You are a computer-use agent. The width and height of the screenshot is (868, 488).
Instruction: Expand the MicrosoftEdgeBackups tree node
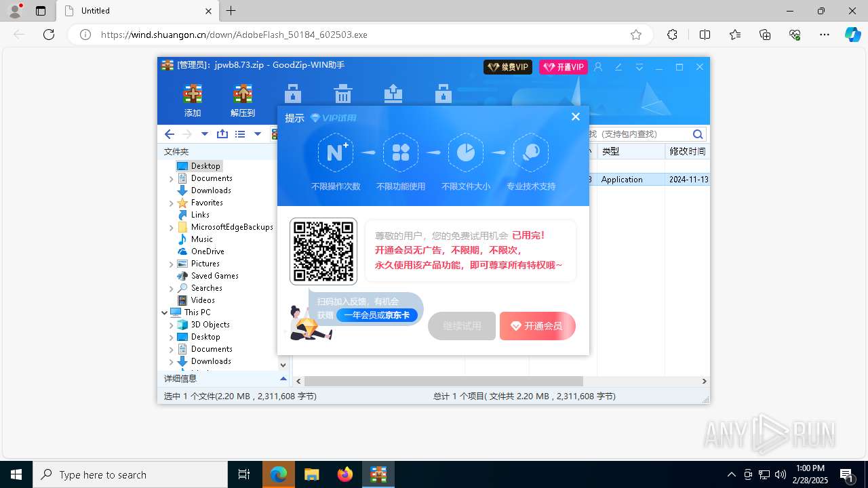coord(171,227)
